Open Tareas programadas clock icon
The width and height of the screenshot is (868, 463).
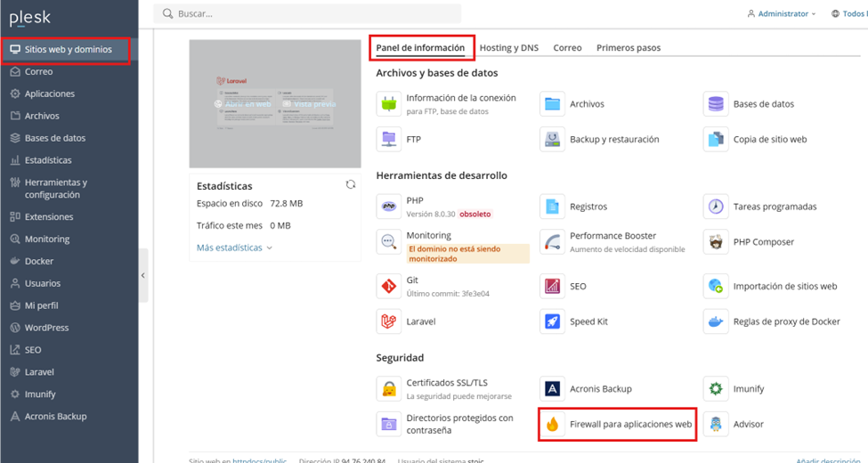tap(715, 207)
